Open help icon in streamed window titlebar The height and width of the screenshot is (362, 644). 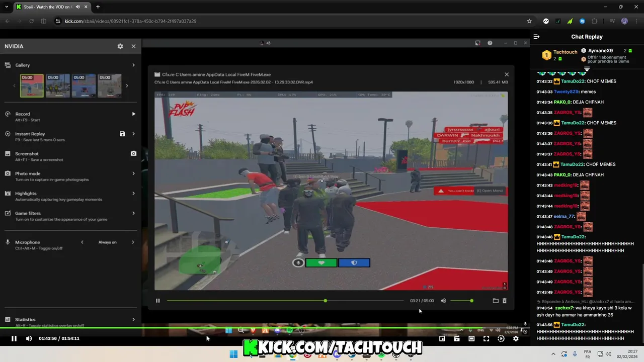(490, 43)
